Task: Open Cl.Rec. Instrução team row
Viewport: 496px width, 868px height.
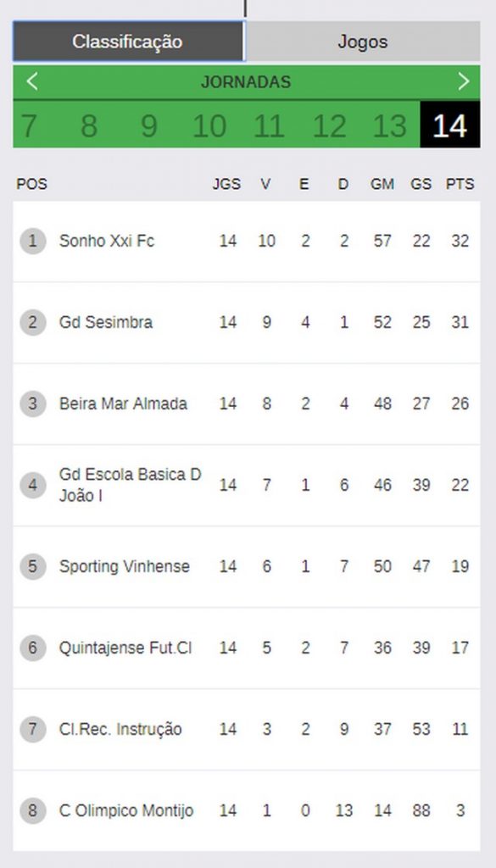Action: 247,730
